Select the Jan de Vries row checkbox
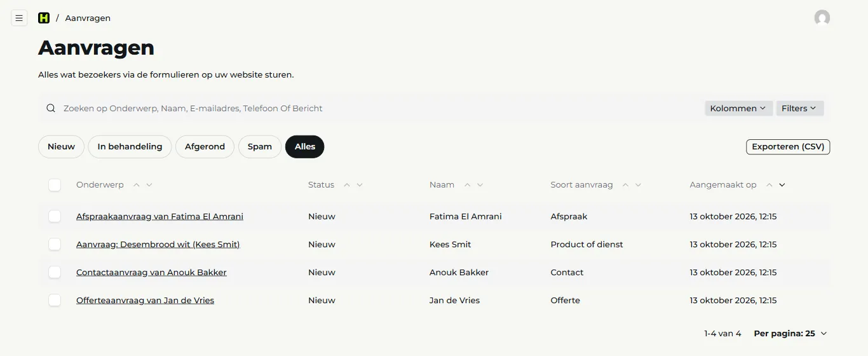The height and width of the screenshot is (356, 868). pyautogui.click(x=55, y=300)
